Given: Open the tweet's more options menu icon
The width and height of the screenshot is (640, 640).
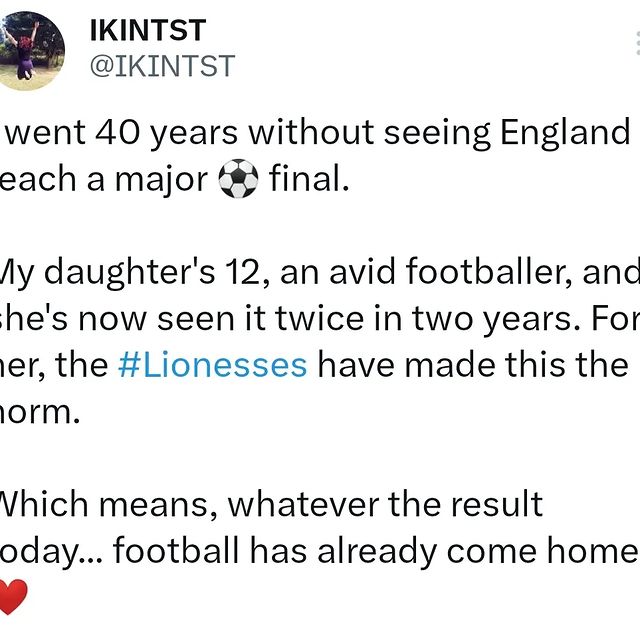Looking at the screenshot, I should [x=638, y=43].
